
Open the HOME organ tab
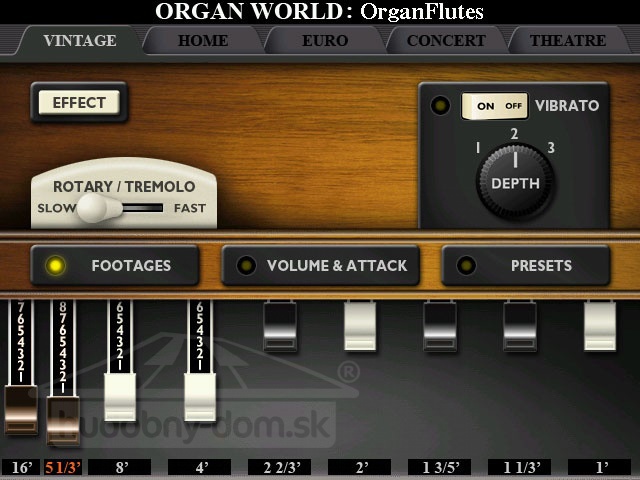[x=203, y=41]
